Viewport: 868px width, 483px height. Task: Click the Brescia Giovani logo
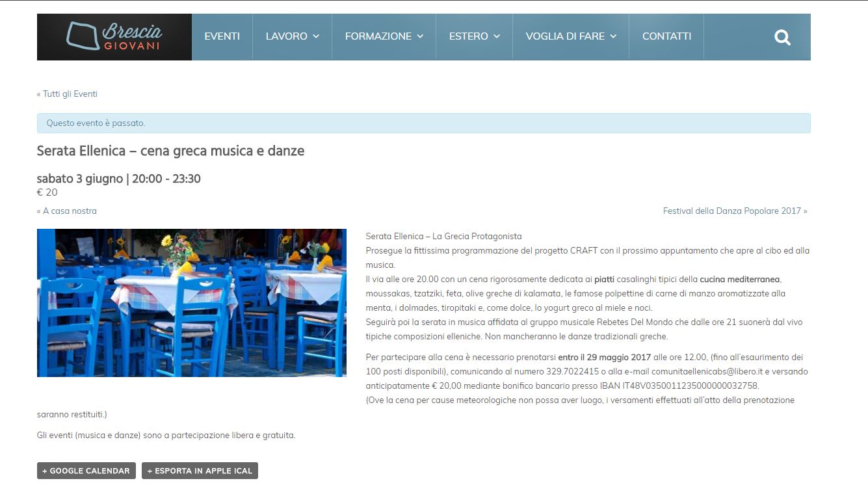(x=114, y=36)
